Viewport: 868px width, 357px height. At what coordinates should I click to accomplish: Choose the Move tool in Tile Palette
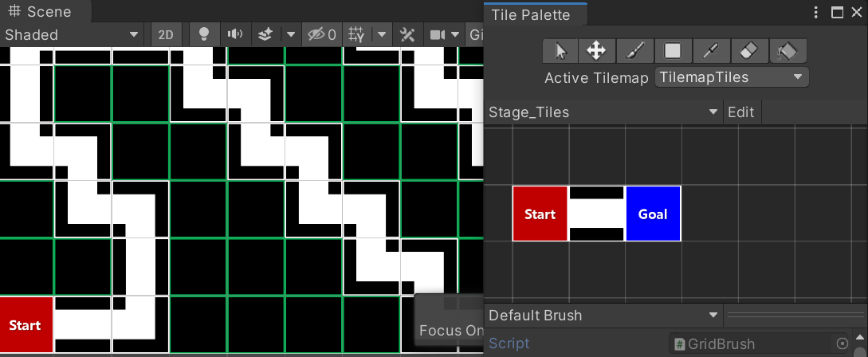(596, 51)
